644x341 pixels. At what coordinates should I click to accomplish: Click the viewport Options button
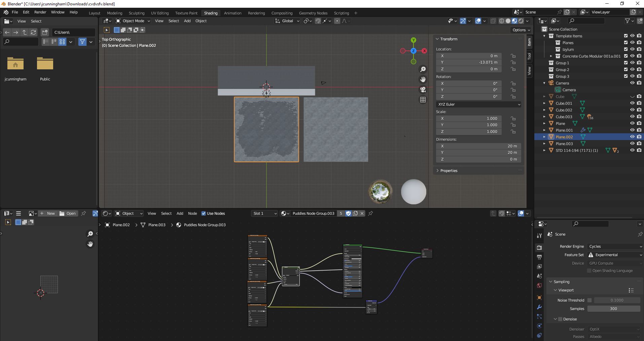[521, 30]
